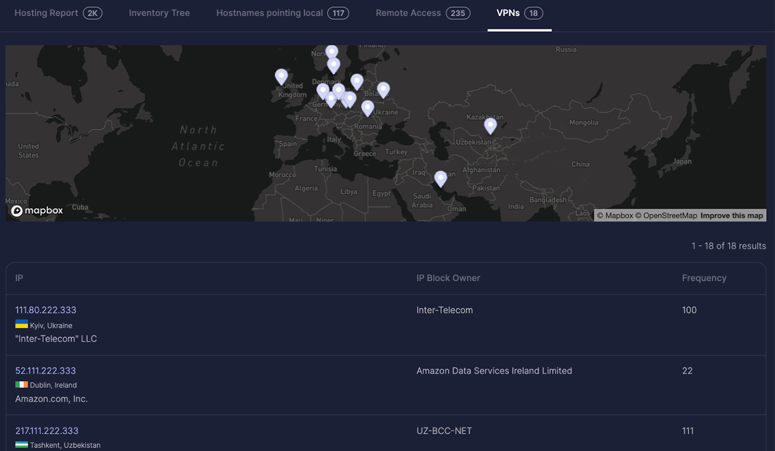
Task: Click the Kyiv, Ukraine location text
Action: 51,325
